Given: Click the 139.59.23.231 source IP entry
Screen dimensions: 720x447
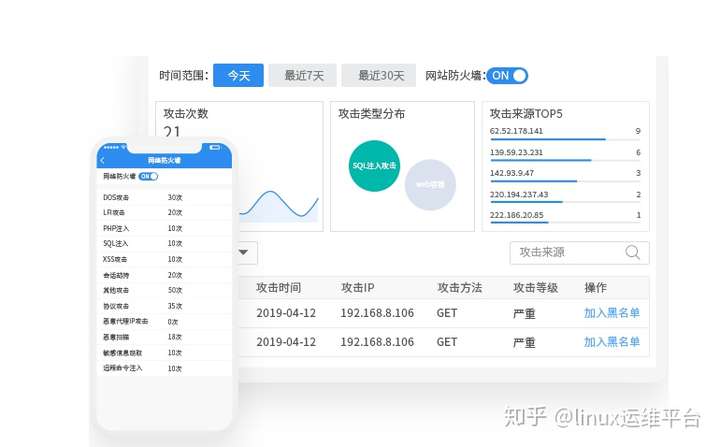Looking at the screenshot, I should tap(516, 152).
